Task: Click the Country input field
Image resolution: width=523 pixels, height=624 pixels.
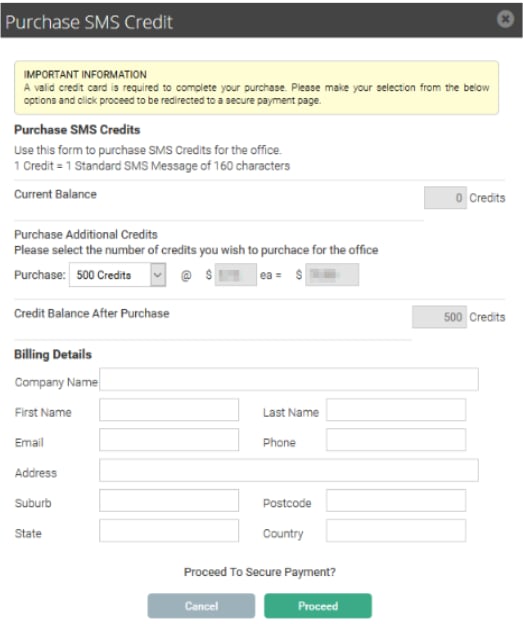Action: (396, 530)
